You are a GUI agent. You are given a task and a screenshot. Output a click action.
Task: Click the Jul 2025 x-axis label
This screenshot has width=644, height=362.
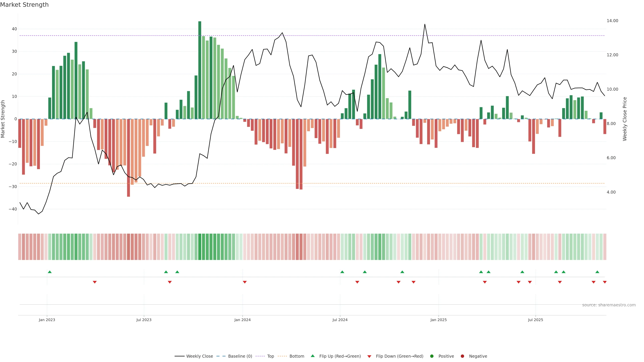(535, 320)
